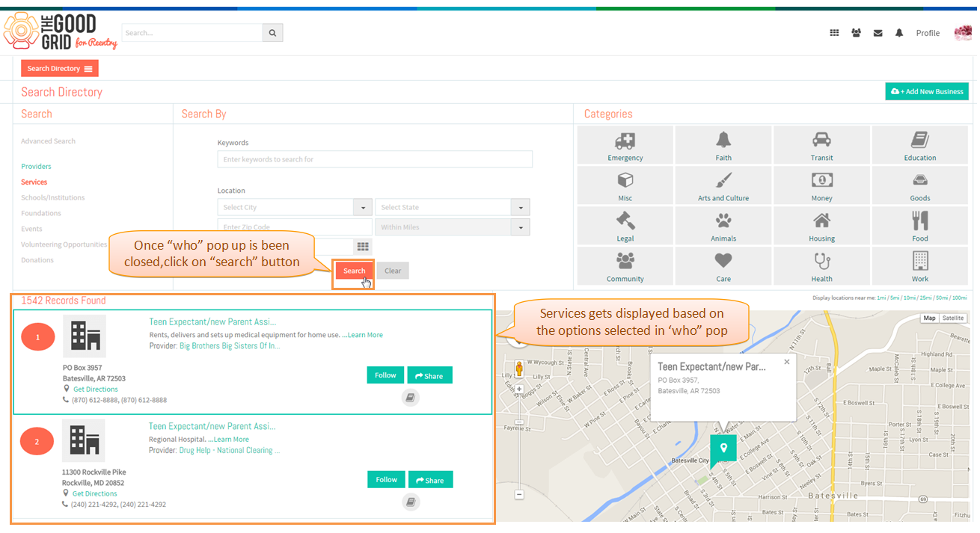Select Providers in the sidebar
Viewport: 980px width, 533px height.
coord(36,167)
